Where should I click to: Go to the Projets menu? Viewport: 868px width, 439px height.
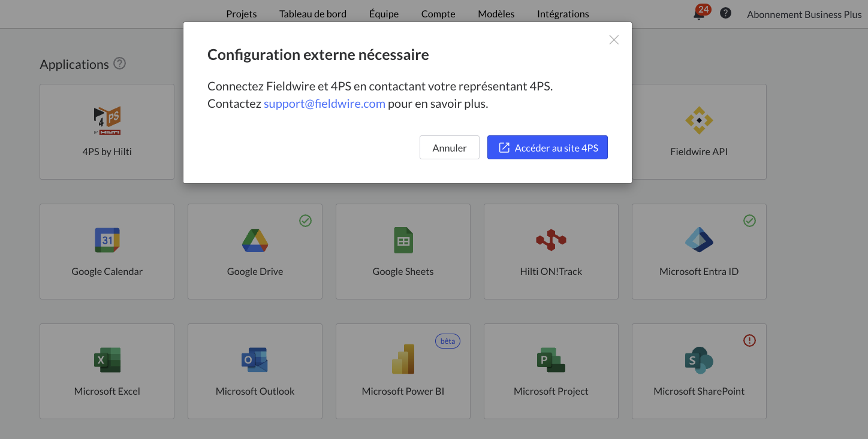(x=242, y=14)
